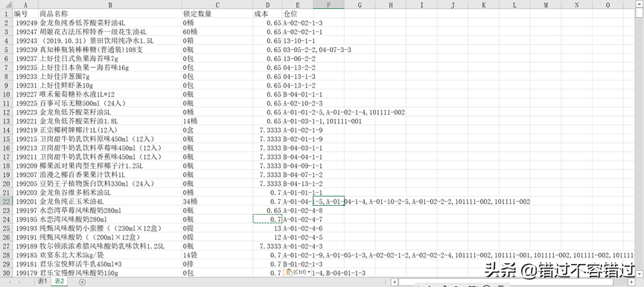644x287 pixels.
Task: Select cell 金龙鱼谷维多稻米油5L
Action: 110,193
